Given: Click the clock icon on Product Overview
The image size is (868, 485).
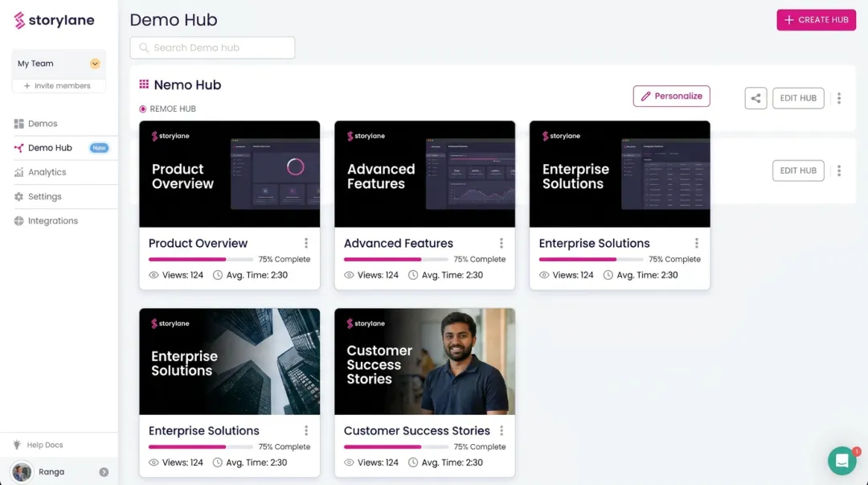Looking at the screenshot, I should 218,275.
